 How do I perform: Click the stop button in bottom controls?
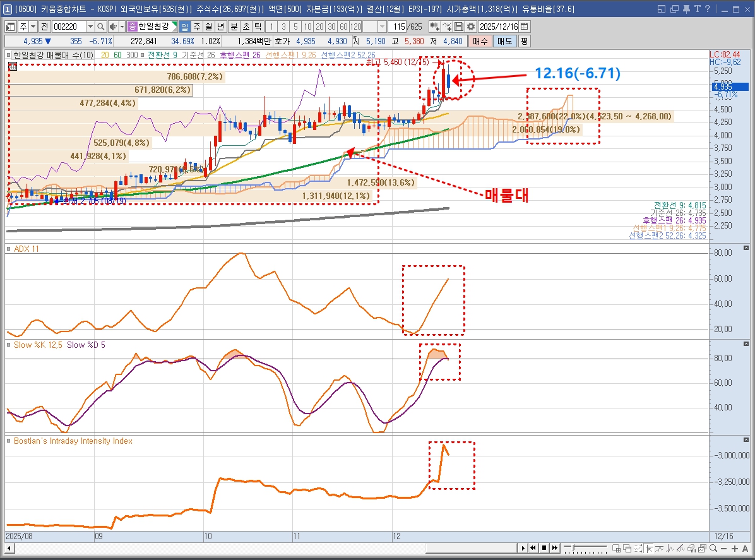click(544, 548)
